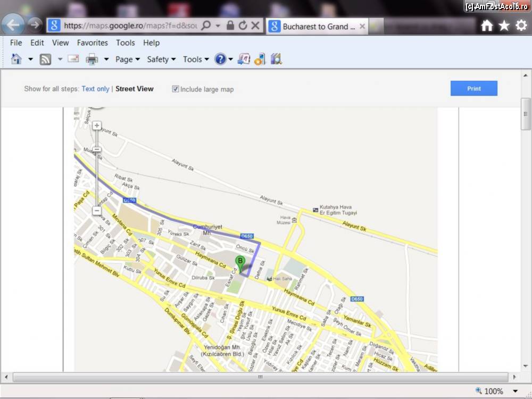This screenshot has width=532, height=399.
Task: Expand the Safety dropdown menu
Action: (x=161, y=59)
